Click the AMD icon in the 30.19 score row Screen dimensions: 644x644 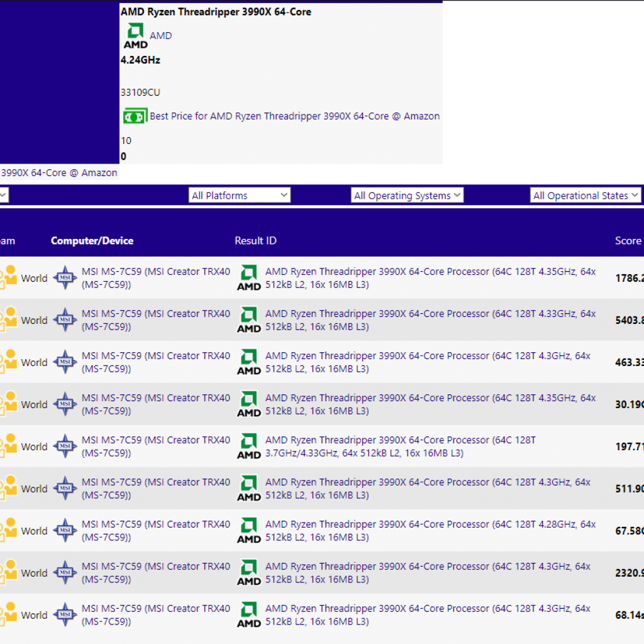[249, 404]
